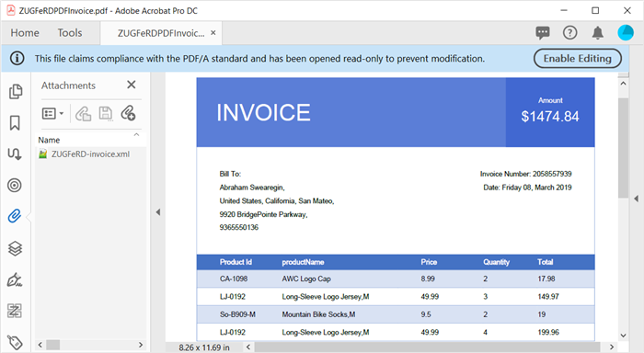The width and height of the screenshot is (644, 353).
Task: Open the Standards target icon in sidebar
Action: click(x=15, y=185)
